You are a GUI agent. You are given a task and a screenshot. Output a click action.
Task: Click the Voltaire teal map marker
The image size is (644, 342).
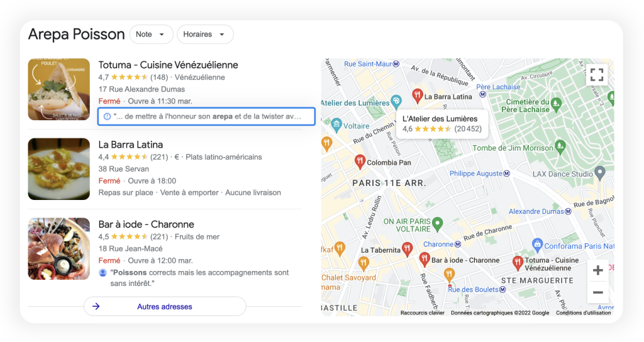coord(336,125)
